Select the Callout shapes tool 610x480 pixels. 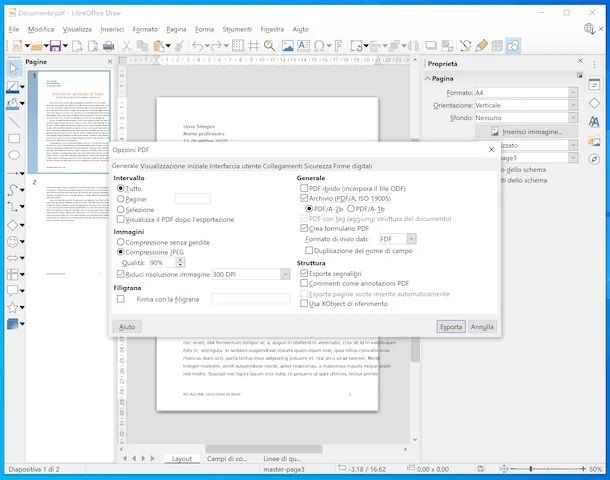(12, 290)
